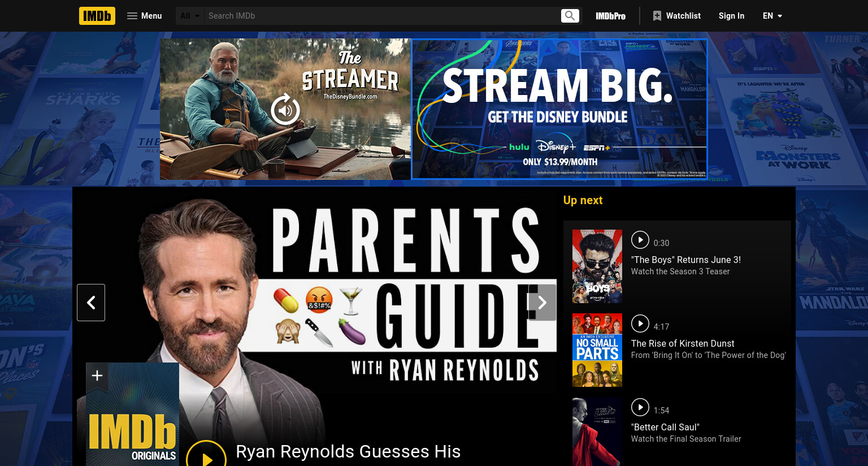Open The Boys poster thumbnail
Image resolution: width=868 pixels, height=466 pixels.
point(597,266)
